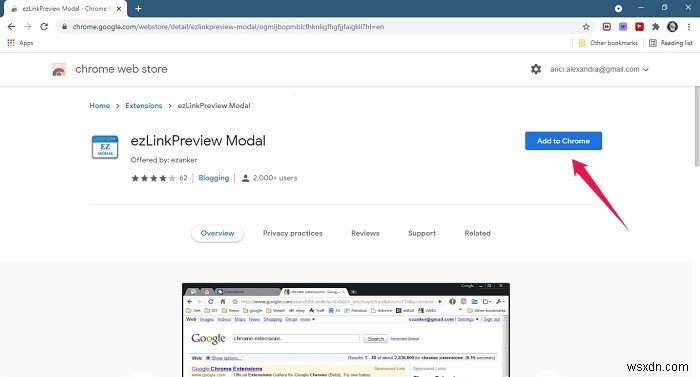Open Apps grid shortcut in bookmarks bar
Screen dimensions: 700x377
[20, 43]
